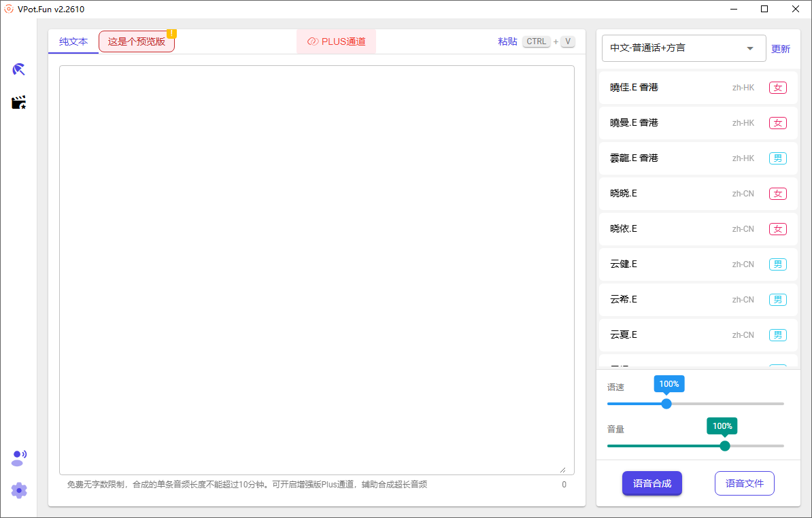Maximize the VPot.Fun window

click(764, 9)
